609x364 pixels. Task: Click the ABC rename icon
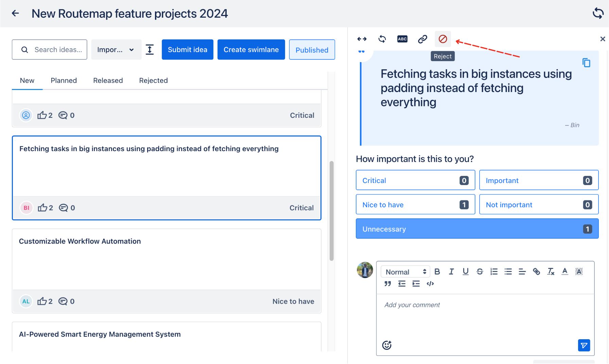click(402, 39)
